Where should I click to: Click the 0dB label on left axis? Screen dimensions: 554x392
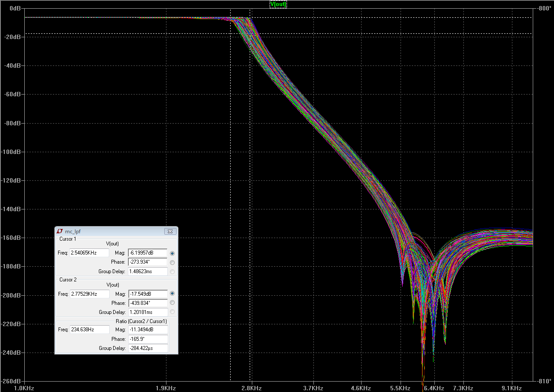15,9
